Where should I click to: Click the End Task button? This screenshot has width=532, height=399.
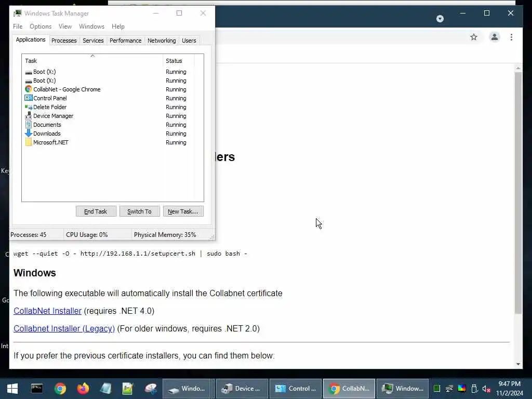[x=96, y=211]
